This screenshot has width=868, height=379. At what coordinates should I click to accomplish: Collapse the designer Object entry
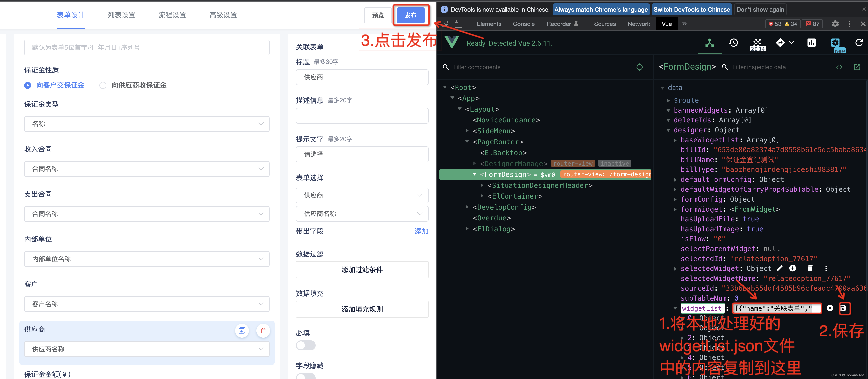(668, 130)
